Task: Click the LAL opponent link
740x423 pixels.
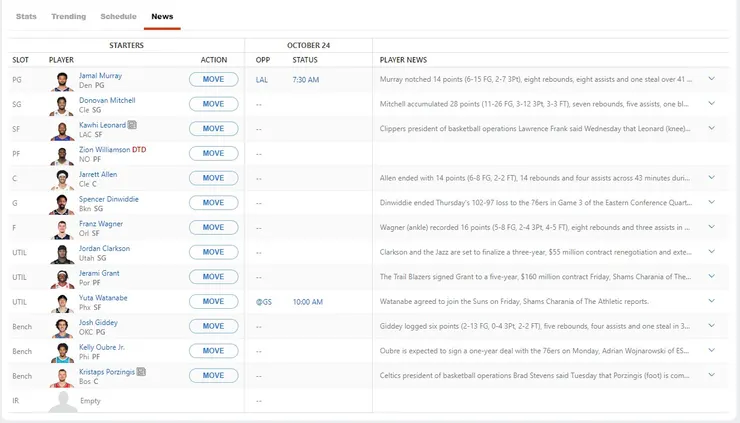Action: click(x=262, y=80)
